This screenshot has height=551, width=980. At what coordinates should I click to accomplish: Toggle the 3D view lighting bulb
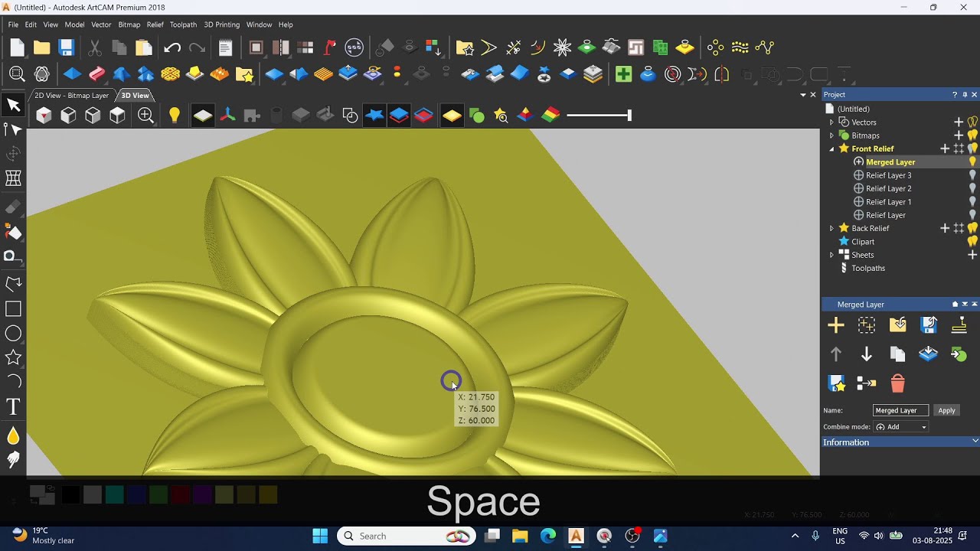174,116
